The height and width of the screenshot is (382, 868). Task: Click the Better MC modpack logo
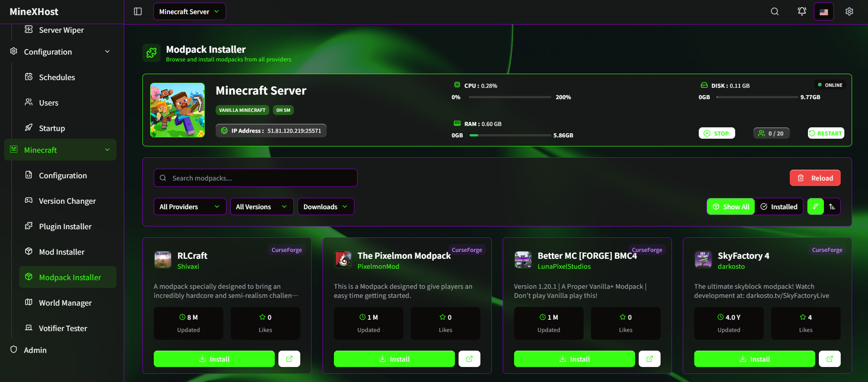coord(523,260)
